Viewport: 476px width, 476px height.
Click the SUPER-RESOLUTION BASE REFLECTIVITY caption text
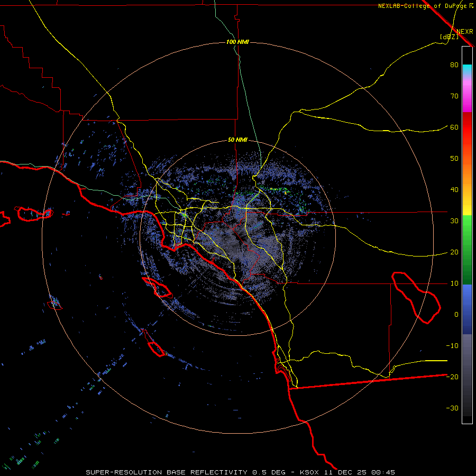pyautogui.click(x=167, y=472)
